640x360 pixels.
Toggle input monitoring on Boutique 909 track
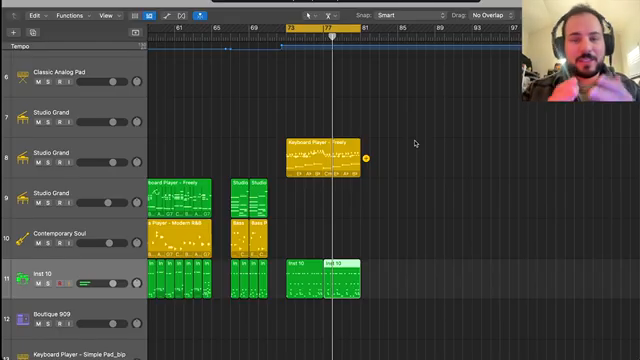point(69,324)
